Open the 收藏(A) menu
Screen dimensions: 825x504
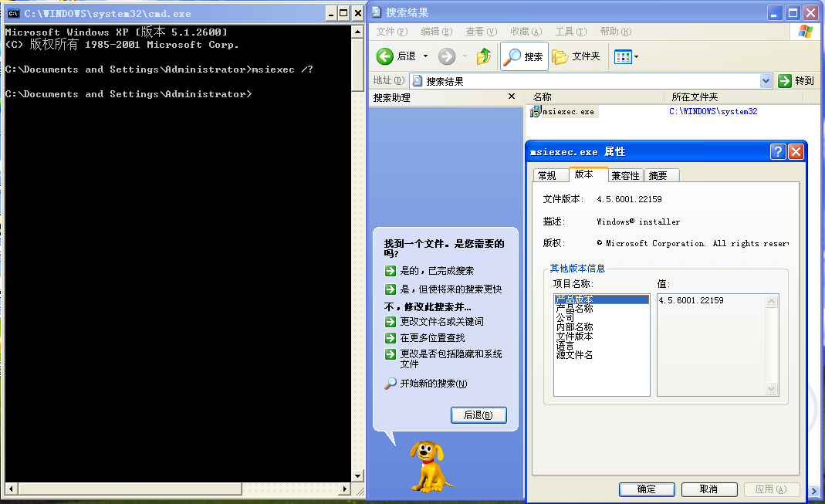pyautogui.click(x=526, y=32)
